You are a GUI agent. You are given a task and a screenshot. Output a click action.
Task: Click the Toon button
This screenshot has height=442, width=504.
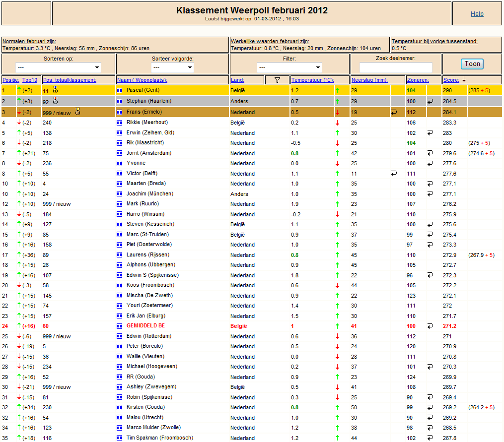pyautogui.click(x=472, y=63)
